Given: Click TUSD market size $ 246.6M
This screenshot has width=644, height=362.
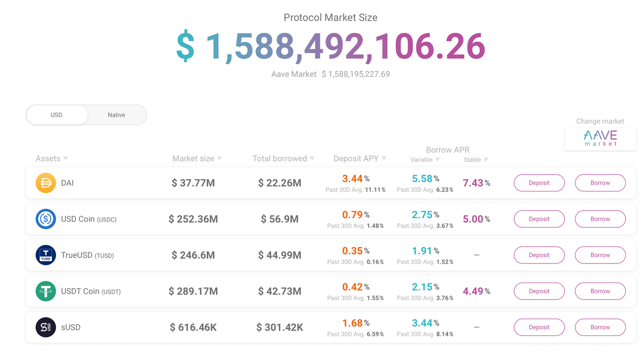Looking at the screenshot, I should tap(193, 255).
